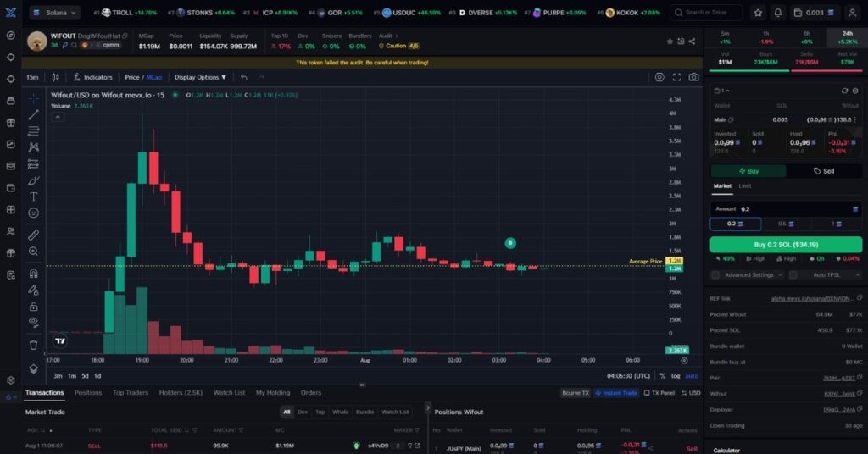Viewport: 868px width, 454px height.
Task: Filter transactions by Whale
Action: click(341, 412)
